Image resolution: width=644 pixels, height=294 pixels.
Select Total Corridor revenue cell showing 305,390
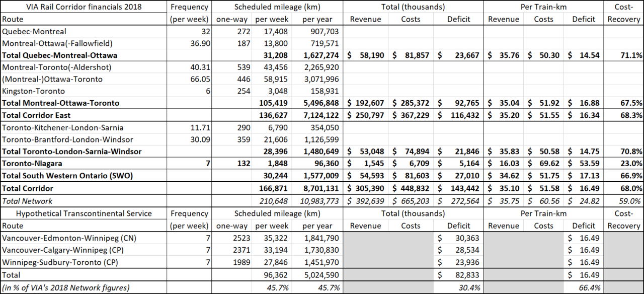click(x=364, y=189)
